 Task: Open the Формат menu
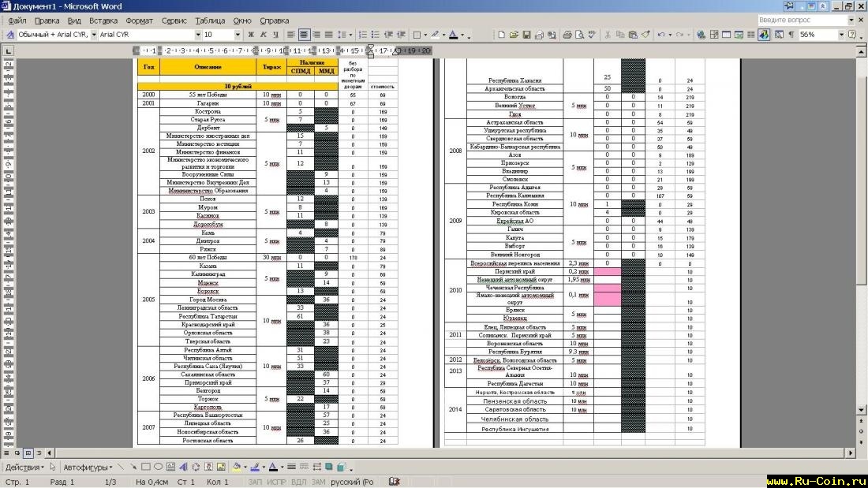[x=140, y=20]
